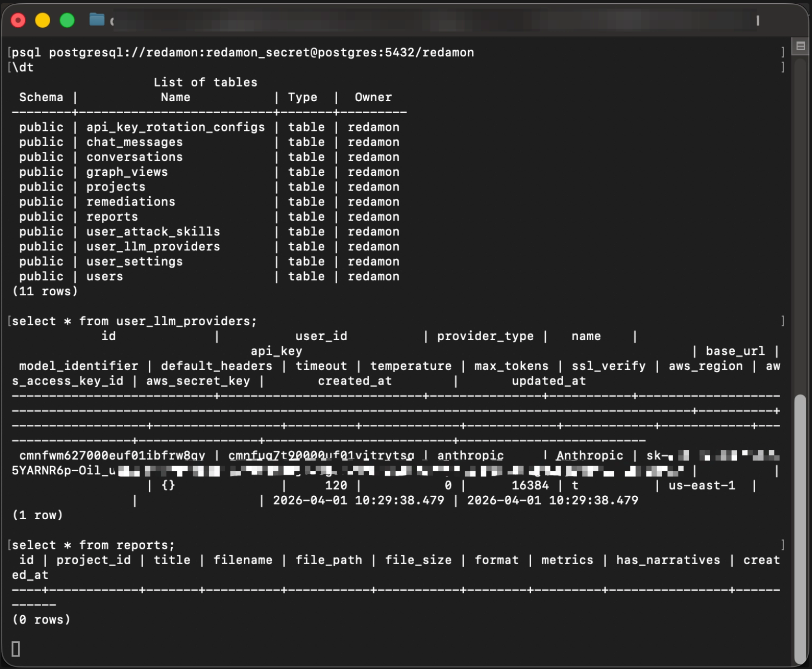812x669 pixels.
Task: Click the 'select * from reports;' command
Action: (93, 545)
